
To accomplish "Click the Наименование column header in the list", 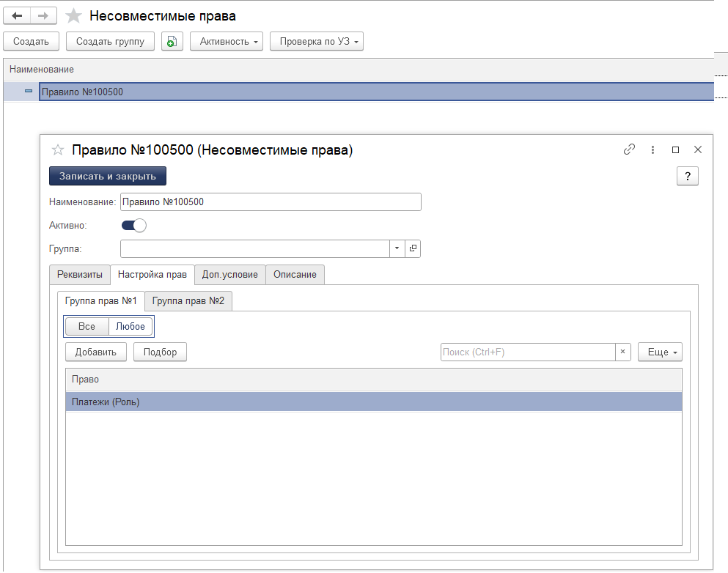I will [x=359, y=70].
